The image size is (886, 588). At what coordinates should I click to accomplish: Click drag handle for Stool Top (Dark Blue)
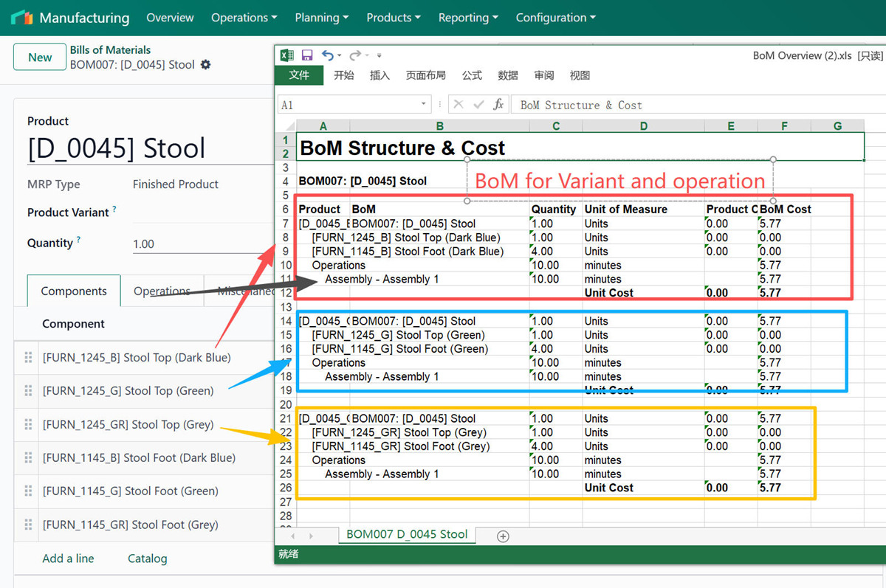coord(29,358)
